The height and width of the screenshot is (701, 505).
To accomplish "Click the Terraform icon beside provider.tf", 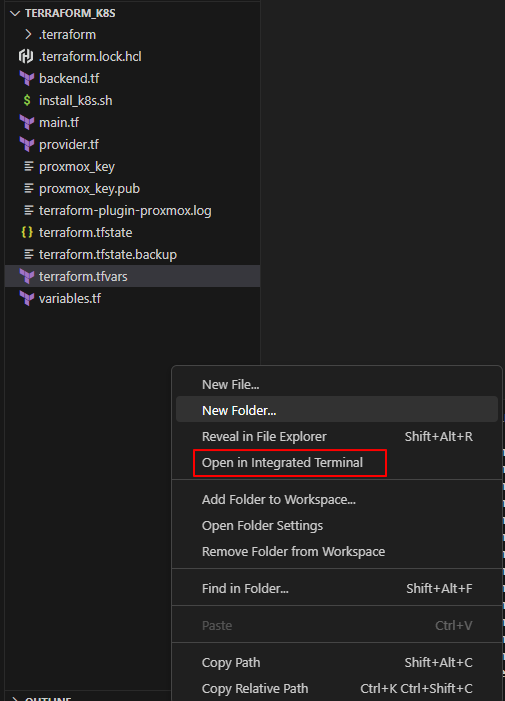I will pos(27,144).
